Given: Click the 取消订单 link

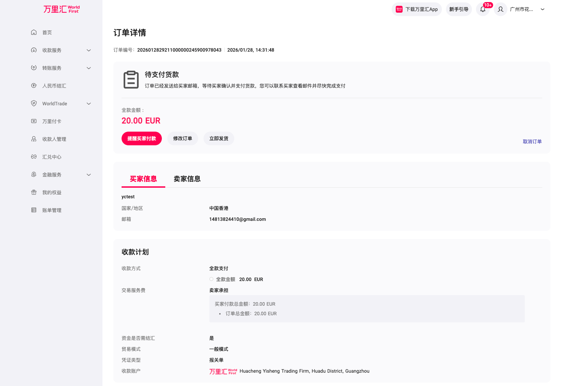Looking at the screenshot, I should [532, 142].
